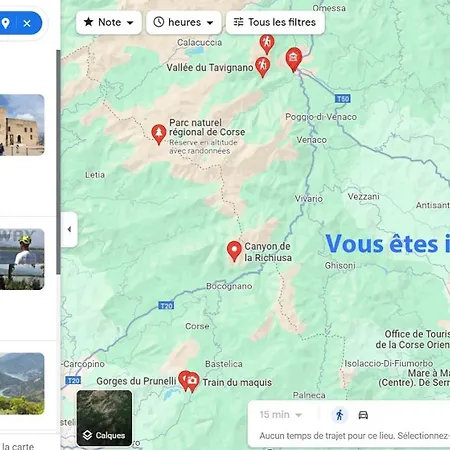Open the 15 min travel time dropdown
Image resolution: width=450 pixels, height=450 pixels.
(x=281, y=415)
